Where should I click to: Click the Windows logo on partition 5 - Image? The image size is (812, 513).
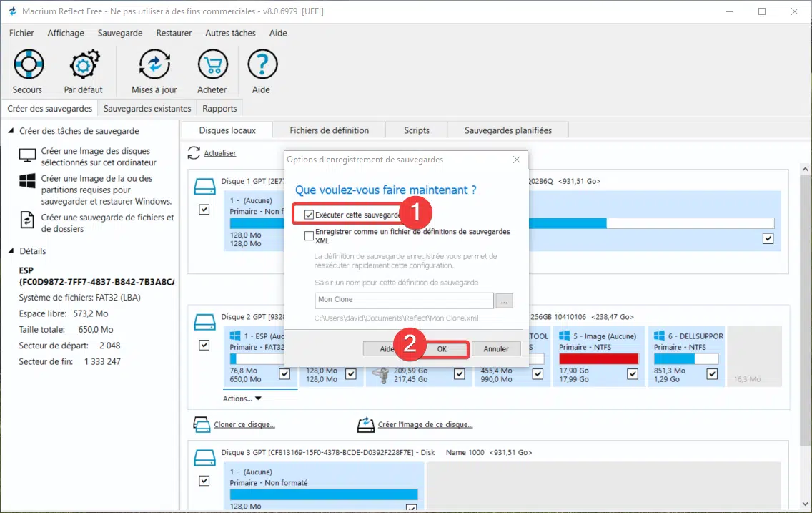coord(565,336)
